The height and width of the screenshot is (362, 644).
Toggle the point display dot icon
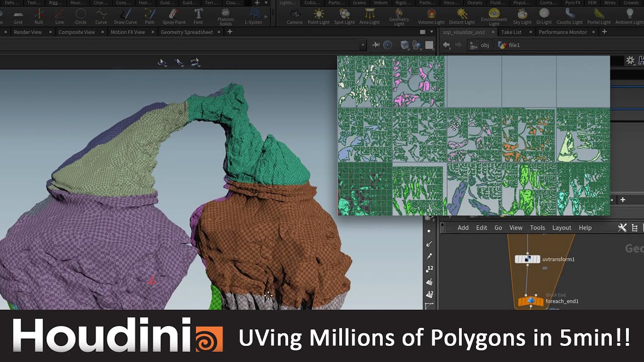click(x=429, y=231)
